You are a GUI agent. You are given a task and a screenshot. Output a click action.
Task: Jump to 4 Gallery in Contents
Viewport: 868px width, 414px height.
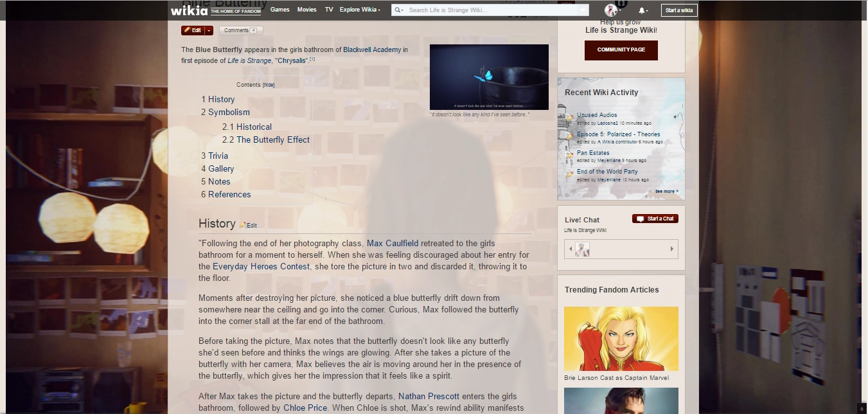point(218,169)
